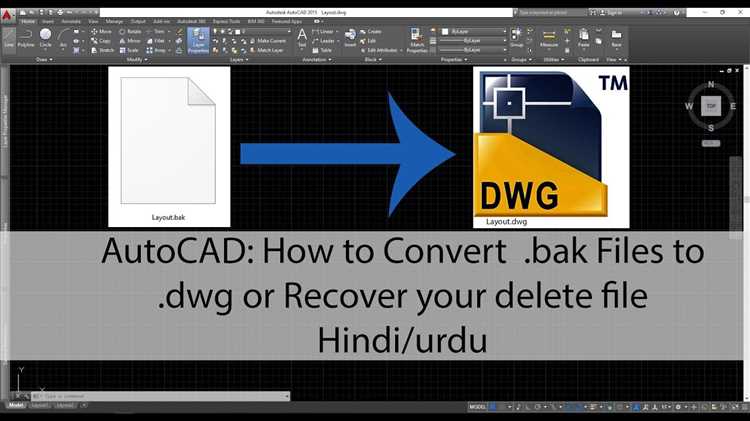Image resolution: width=750 pixels, height=421 pixels.
Task: Expand the Properties panel
Action: click(x=453, y=60)
